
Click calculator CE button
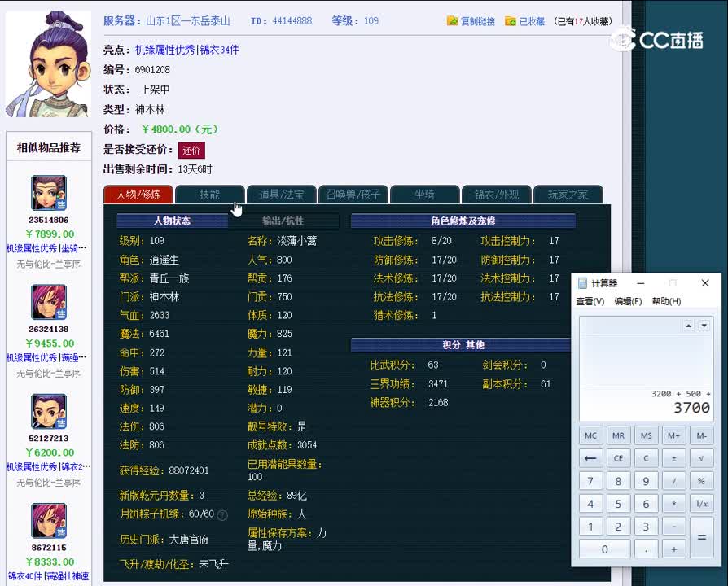pyautogui.click(x=618, y=458)
